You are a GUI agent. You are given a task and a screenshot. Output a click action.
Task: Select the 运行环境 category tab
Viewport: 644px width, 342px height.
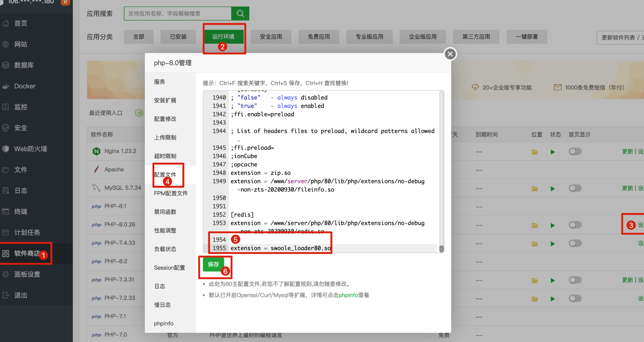click(x=223, y=37)
